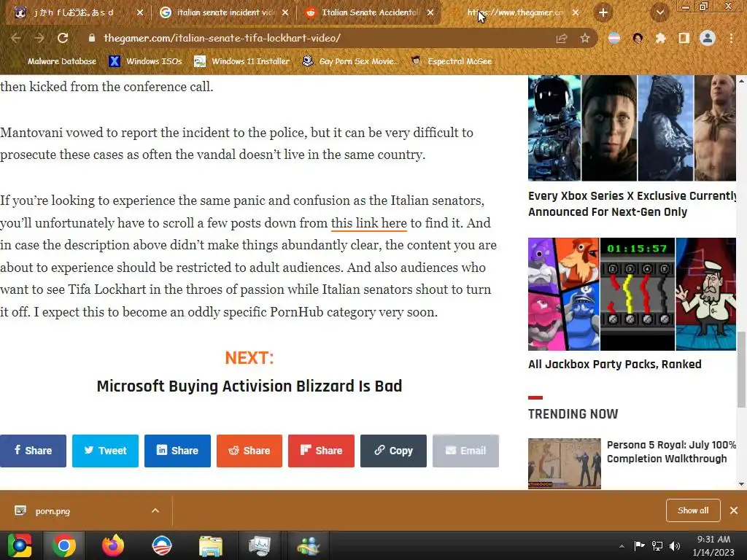
Task: Open Every Xbox Series X Exclusive headline
Action: pyautogui.click(x=632, y=204)
